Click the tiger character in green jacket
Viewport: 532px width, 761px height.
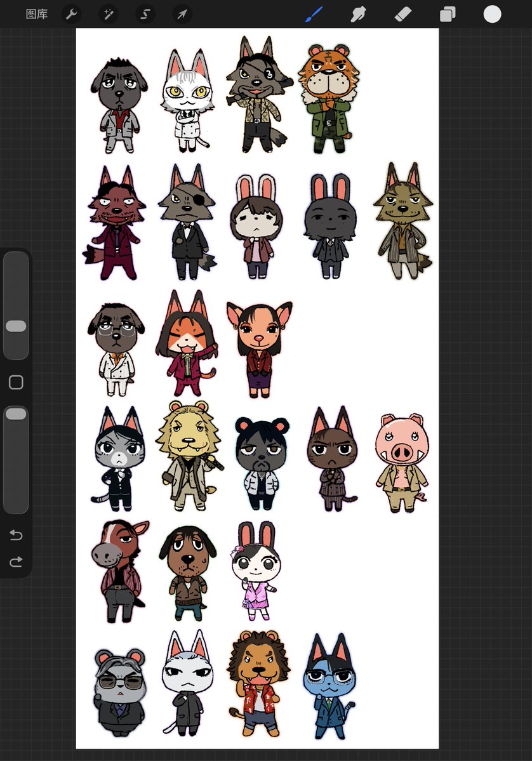pos(329,98)
